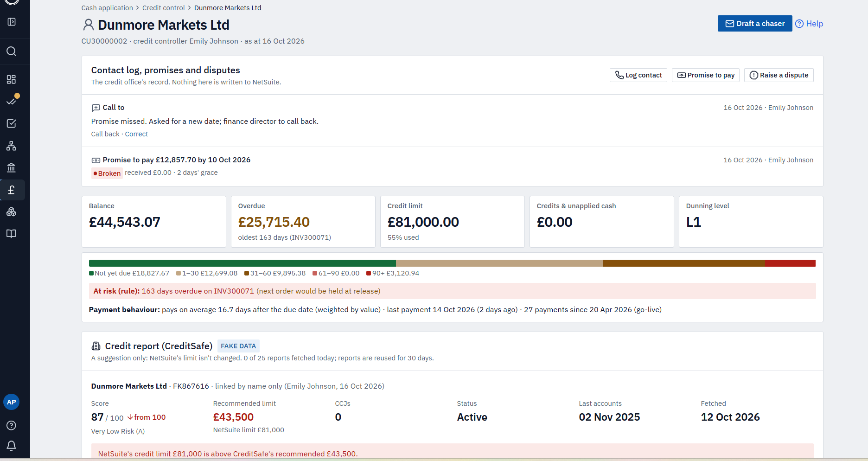This screenshot has height=461, width=868.
Task: Click the FAKE DATA badge
Action: (x=238, y=346)
